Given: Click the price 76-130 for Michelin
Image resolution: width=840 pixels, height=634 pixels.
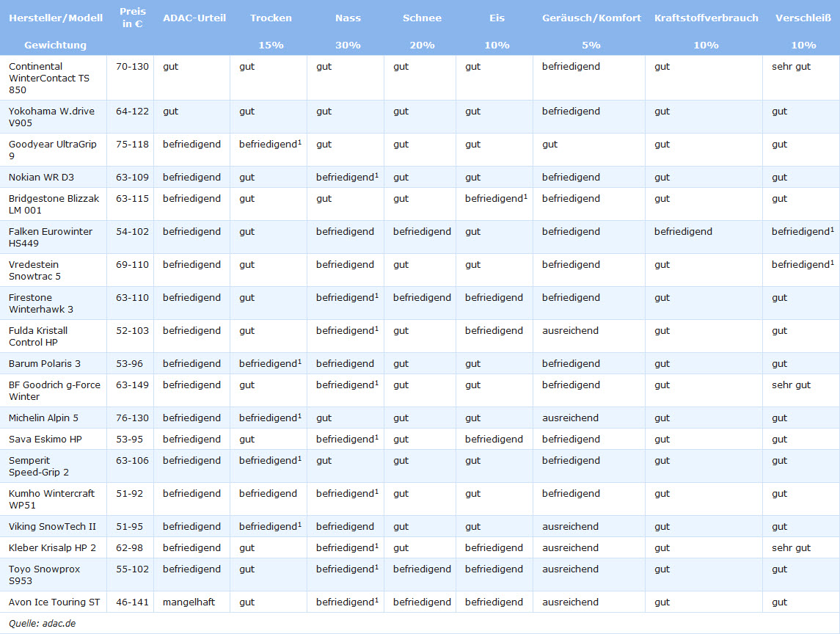Looking at the screenshot, I should point(132,418).
